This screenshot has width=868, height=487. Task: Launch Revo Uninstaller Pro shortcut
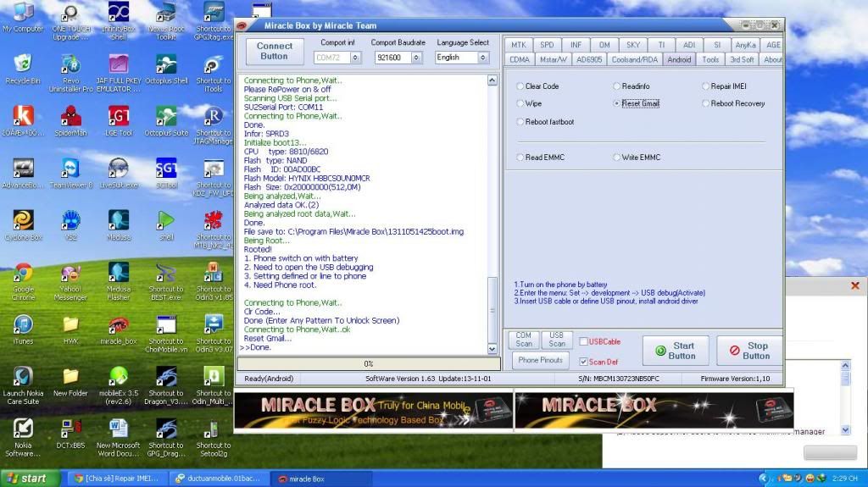click(70, 73)
